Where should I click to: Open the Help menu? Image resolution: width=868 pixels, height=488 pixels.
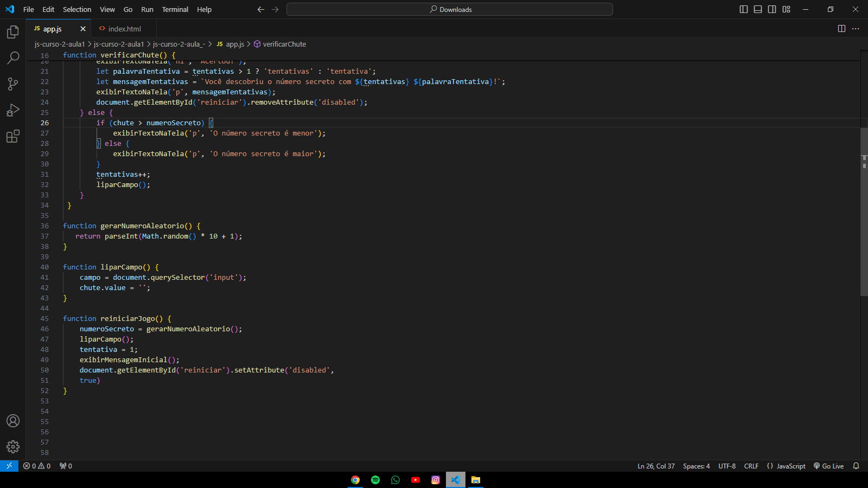tap(205, 9)
